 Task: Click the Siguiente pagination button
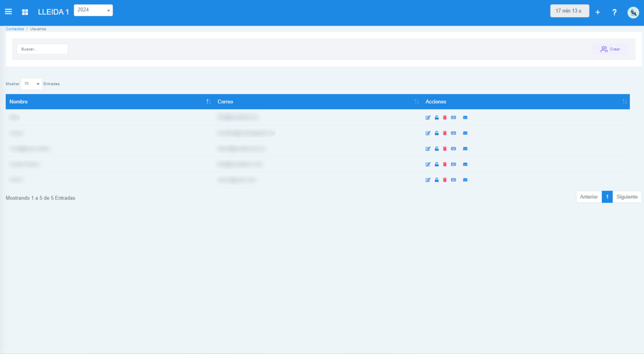click(x=627, y=197)
